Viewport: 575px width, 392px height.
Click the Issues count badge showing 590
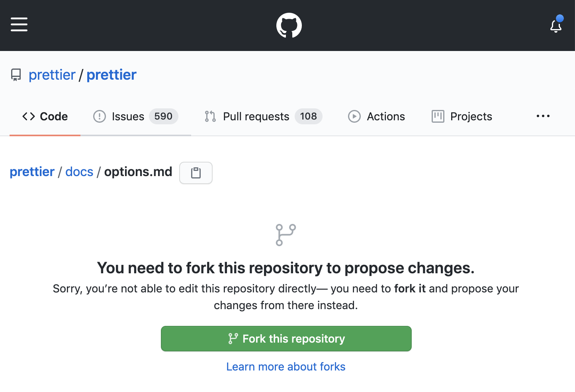click(163, 116)
